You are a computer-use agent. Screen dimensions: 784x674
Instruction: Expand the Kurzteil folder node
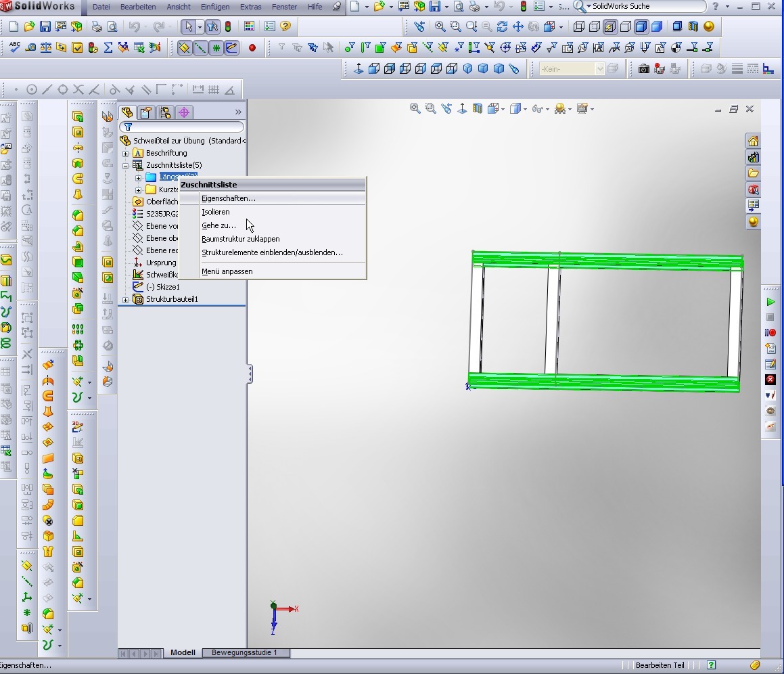coord(139,190)
